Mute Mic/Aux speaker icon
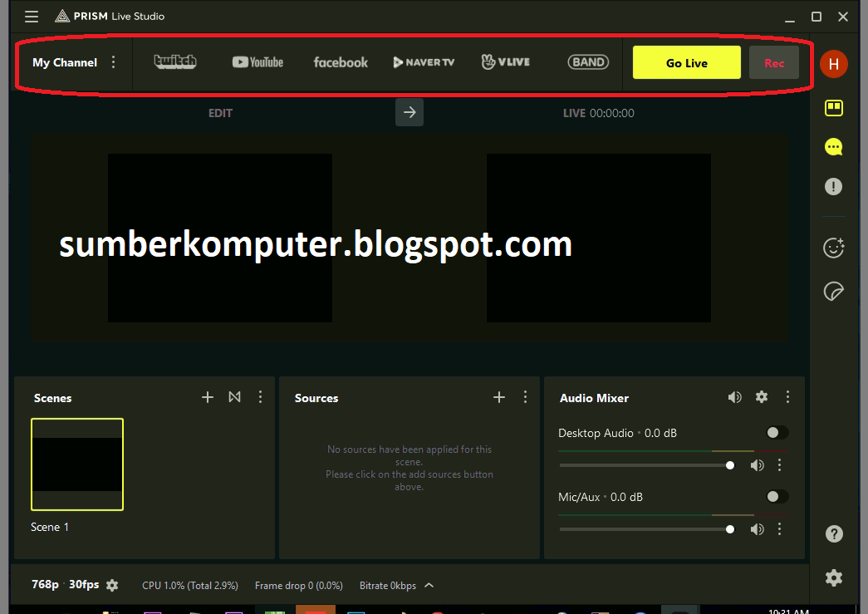Screen dimensions: 868x614 758,529
